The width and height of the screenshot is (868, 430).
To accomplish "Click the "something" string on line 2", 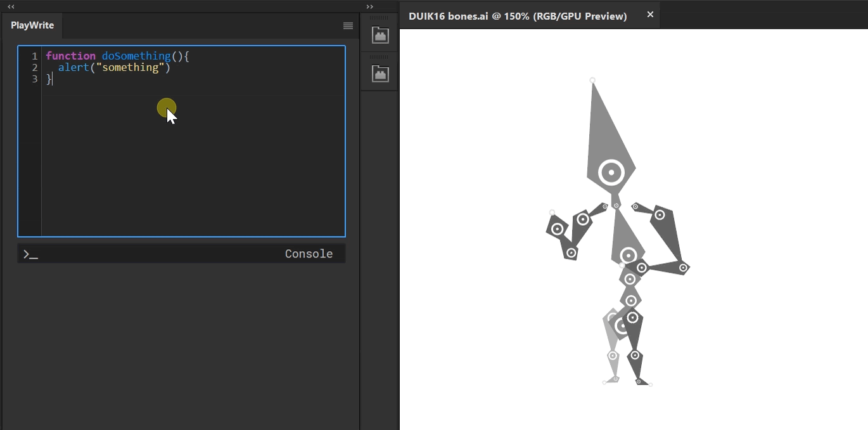I will (x=131, y=67).
